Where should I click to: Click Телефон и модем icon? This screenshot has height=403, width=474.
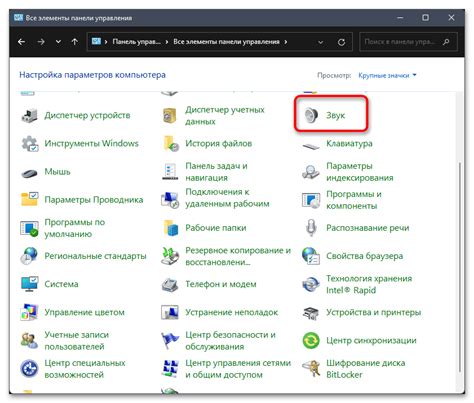click(170, 284)
